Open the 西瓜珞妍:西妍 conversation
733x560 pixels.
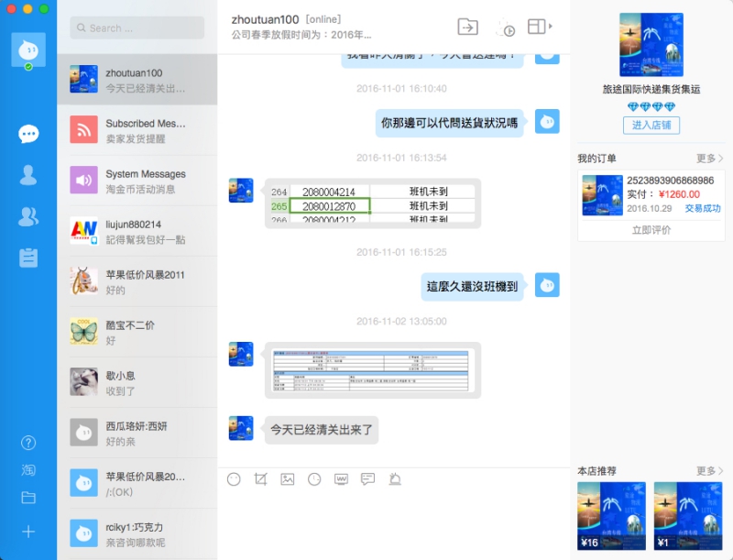(x=137, y=433)
